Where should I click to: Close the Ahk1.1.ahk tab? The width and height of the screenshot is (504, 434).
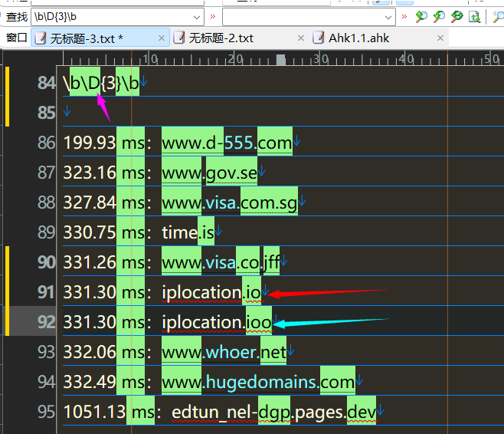[440, 38]
